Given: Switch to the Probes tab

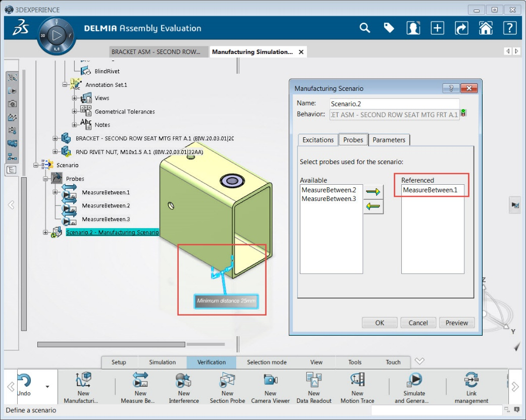Looking at the screenshot, I should [353, 139].
